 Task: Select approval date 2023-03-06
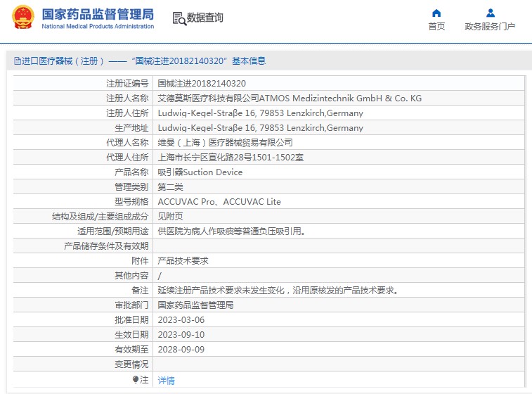point(181,320)
